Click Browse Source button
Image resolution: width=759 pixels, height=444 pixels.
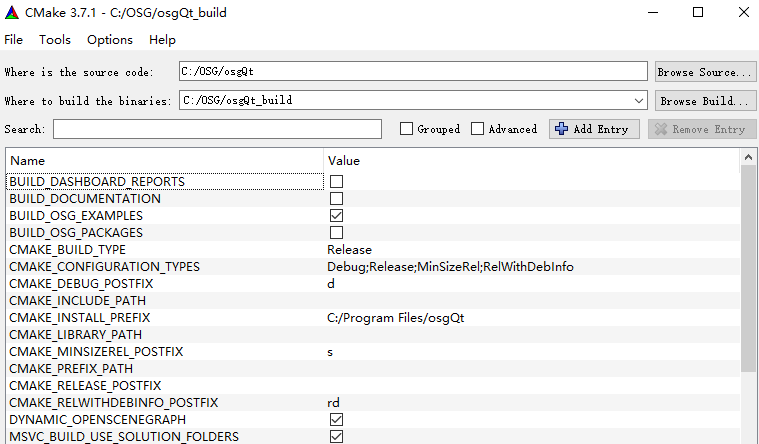click(x=705, y=72)
